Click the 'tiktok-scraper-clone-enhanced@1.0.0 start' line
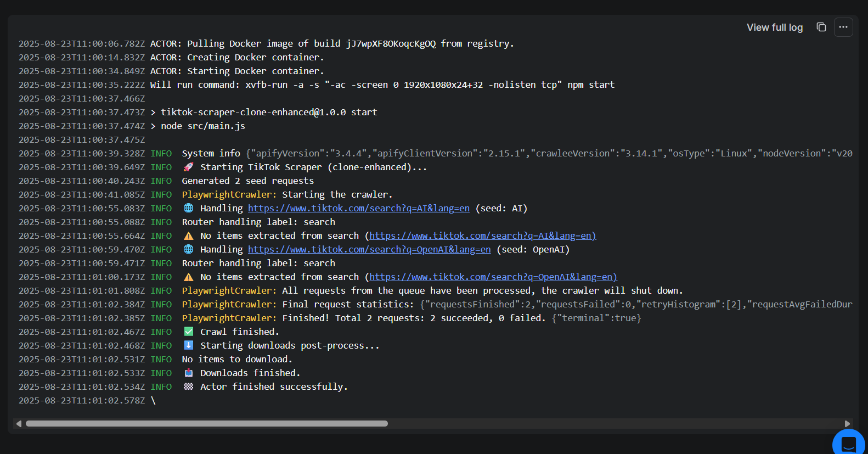The height and width of the screenshot is (454, 868). [x=264, y=113]
